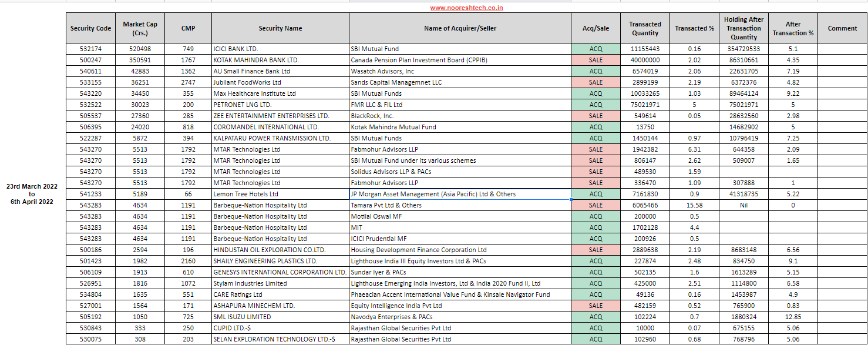868x345 pixels.
Task: Select the Market Cap (Crs.) header
Action: (x=140, y=28)
